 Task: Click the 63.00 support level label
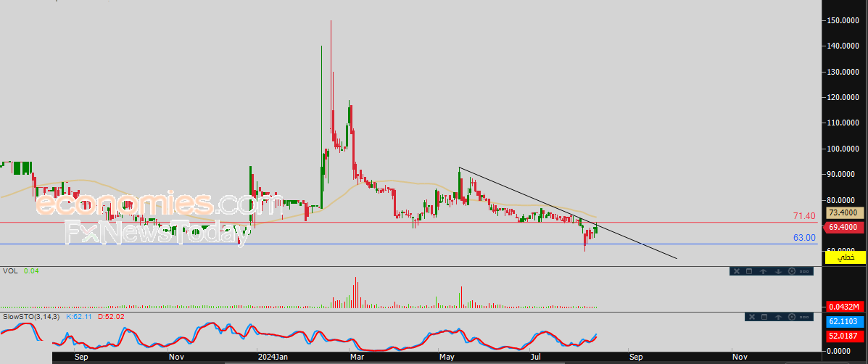coord(803,238)
